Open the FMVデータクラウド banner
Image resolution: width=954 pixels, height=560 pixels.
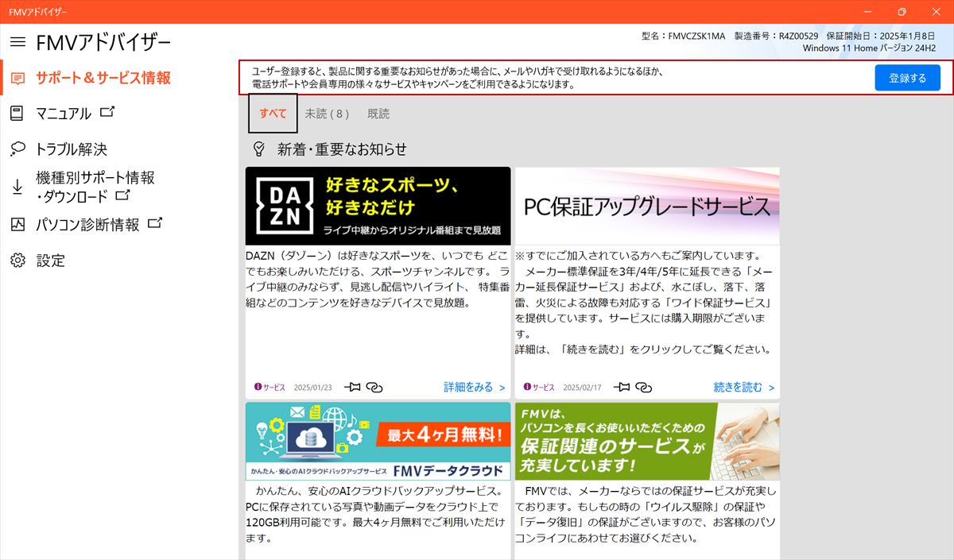378,441
